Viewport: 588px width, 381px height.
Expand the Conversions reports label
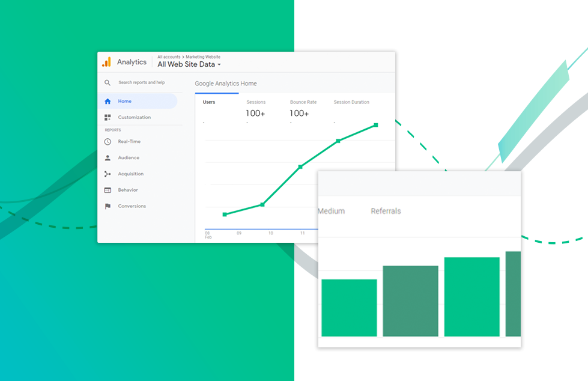pyautogui.click(x=132, y=206)
